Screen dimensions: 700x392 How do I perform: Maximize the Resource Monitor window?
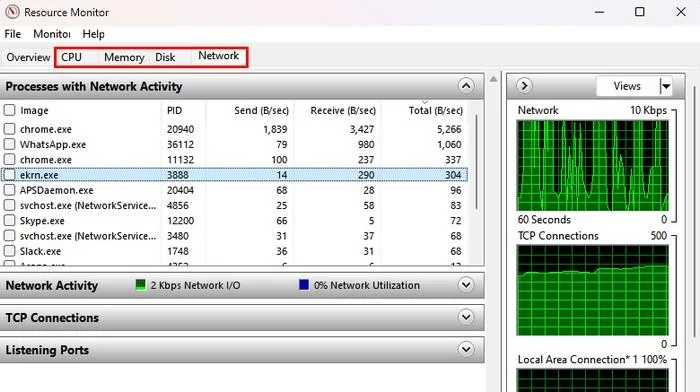[x=640, y=12]
